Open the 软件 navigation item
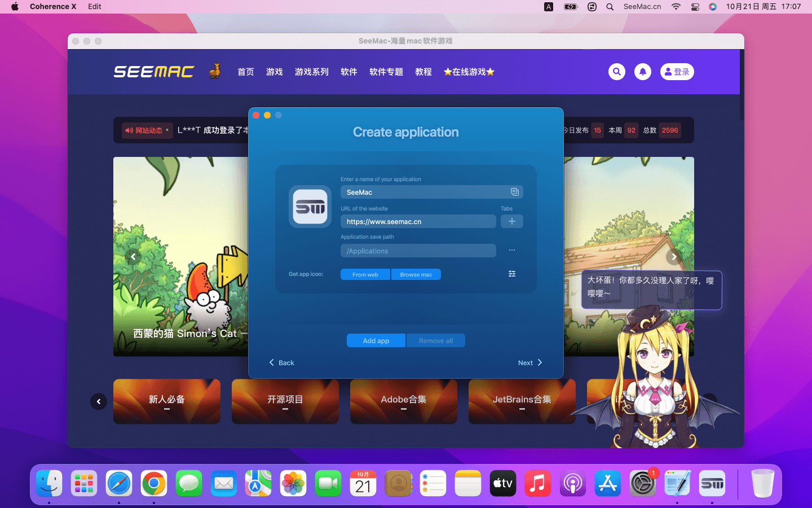The height and width of the screenshot is (508, 812). point(349,72)
